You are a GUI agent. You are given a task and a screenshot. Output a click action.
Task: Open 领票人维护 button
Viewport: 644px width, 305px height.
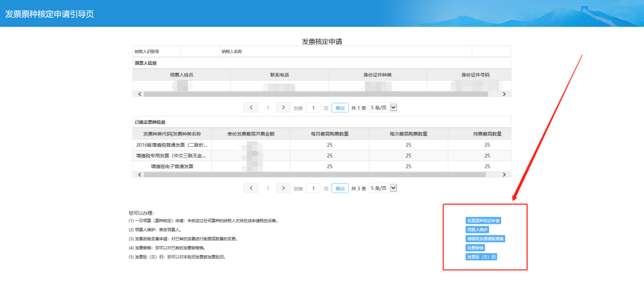coord(477,229)
